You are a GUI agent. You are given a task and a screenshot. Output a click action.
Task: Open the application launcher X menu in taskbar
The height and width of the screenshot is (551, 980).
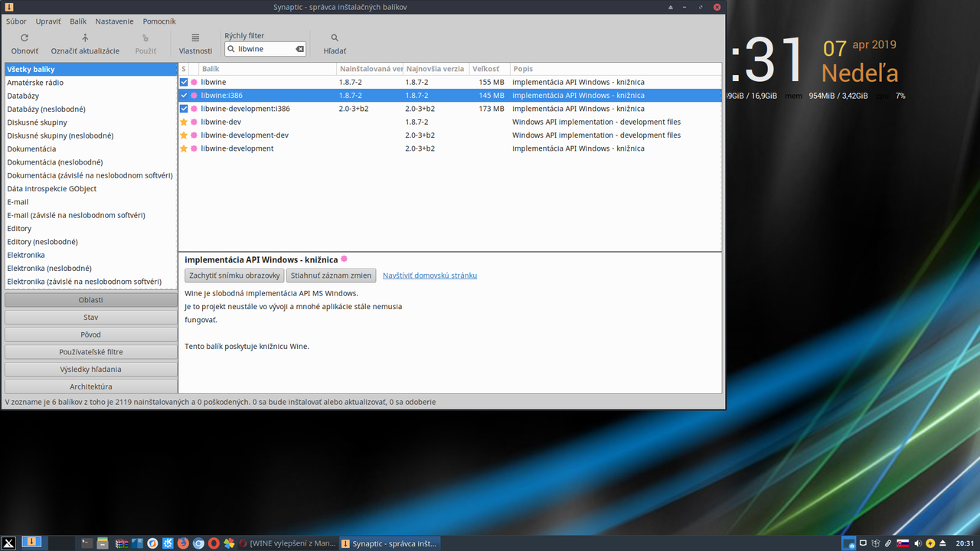pyautogui.click(x=8, y=543)
